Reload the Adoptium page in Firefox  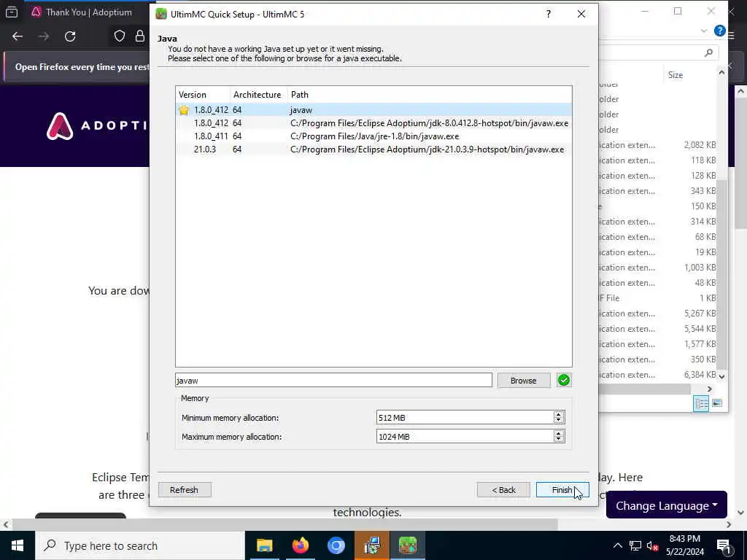click(x=70, y=36)
